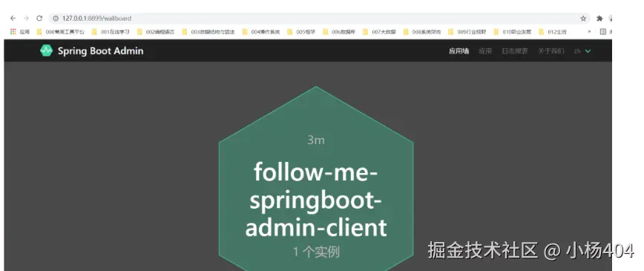
Task: Click the Spring Boot Admin logo icon
Action: pyautogui.click(x=46, y=50)
